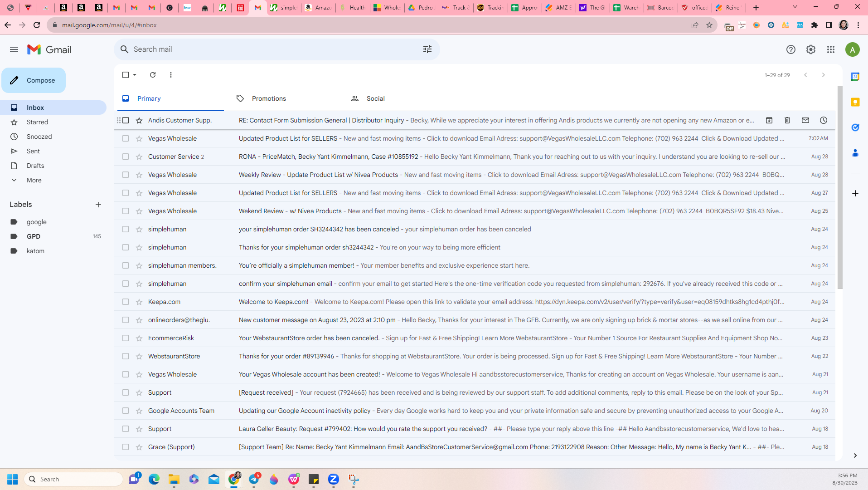
Task: Open Google Tasks side panel
Action: point(855,127)
